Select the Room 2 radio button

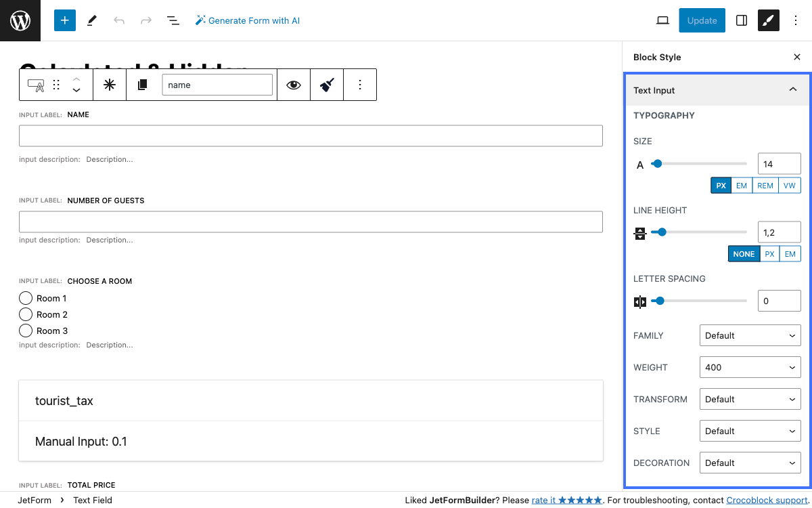[26, 314]
